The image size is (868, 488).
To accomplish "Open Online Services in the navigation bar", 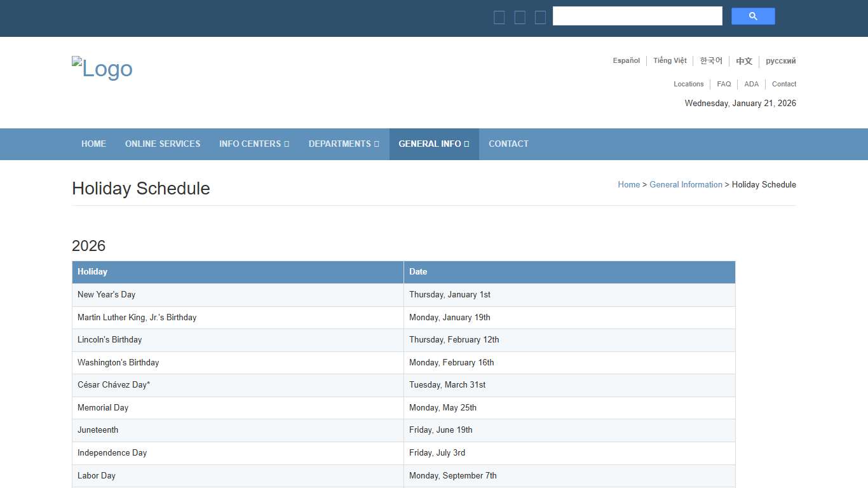I will point(163,144).
